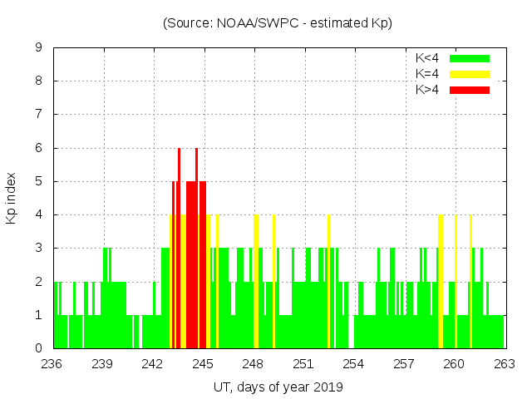Click the y-axis tick label 0
This screenshot has height=399, width=532.
(x=38, y=348)
